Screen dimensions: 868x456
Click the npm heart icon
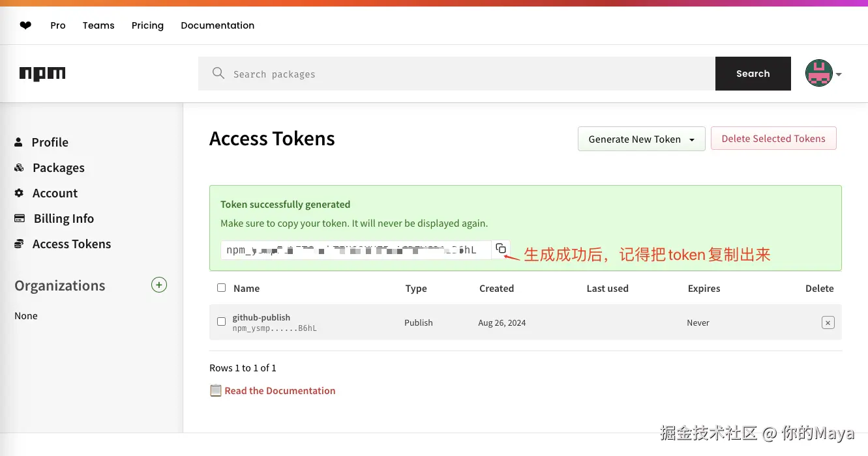[x=25, y=25]
